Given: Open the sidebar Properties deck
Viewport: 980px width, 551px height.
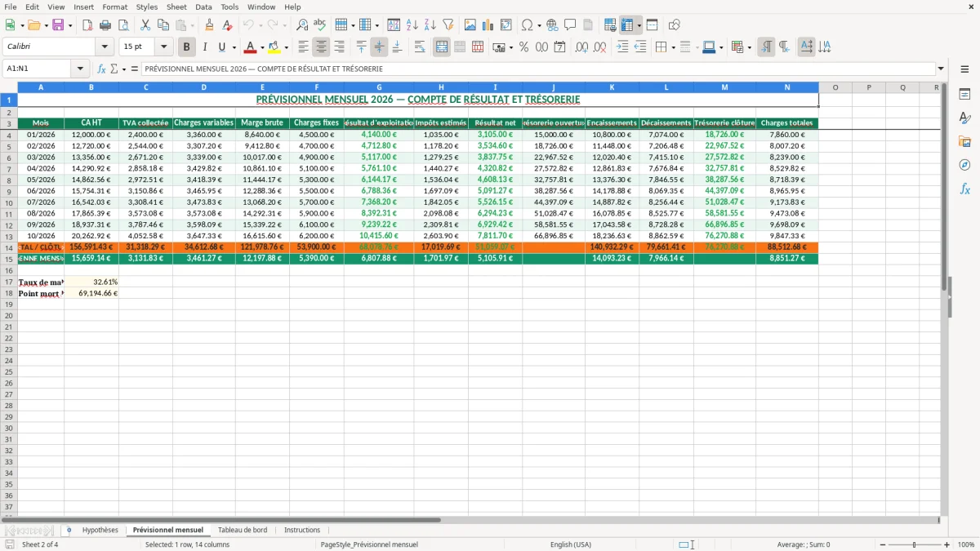Looking at the screenshot, I should (x=964, y=94).
